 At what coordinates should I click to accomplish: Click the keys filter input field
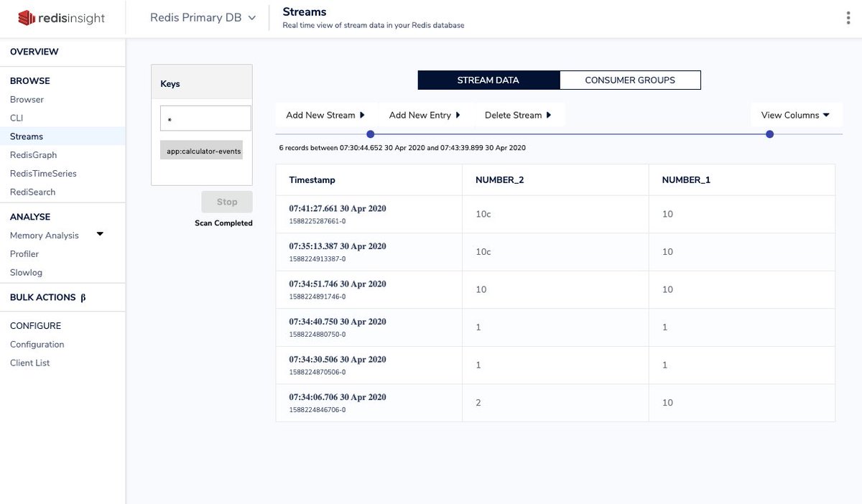click(x=205, y=118)
